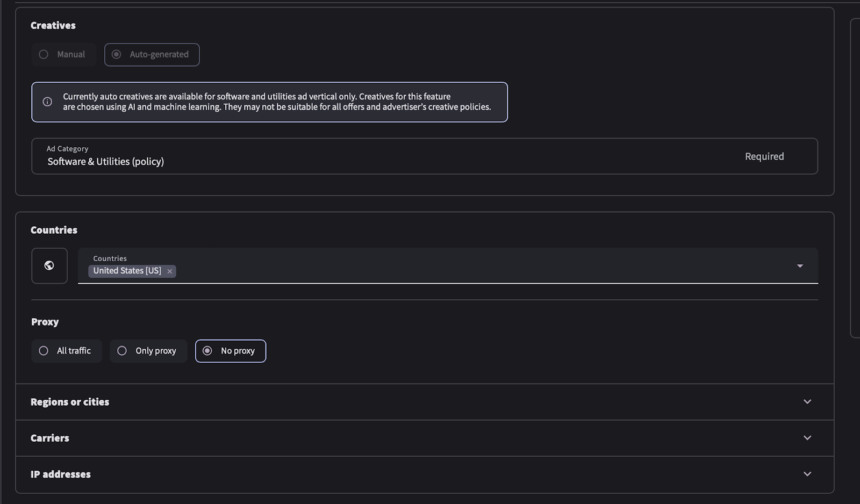Click the Required label in Ad Category
This screenshot has height=504, width=860.
764,156
